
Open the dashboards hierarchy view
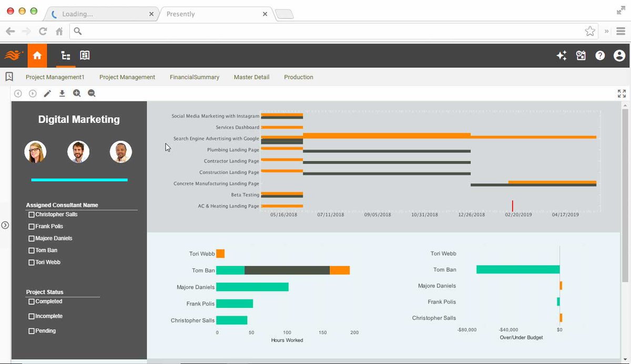click(x=65, y=55)
